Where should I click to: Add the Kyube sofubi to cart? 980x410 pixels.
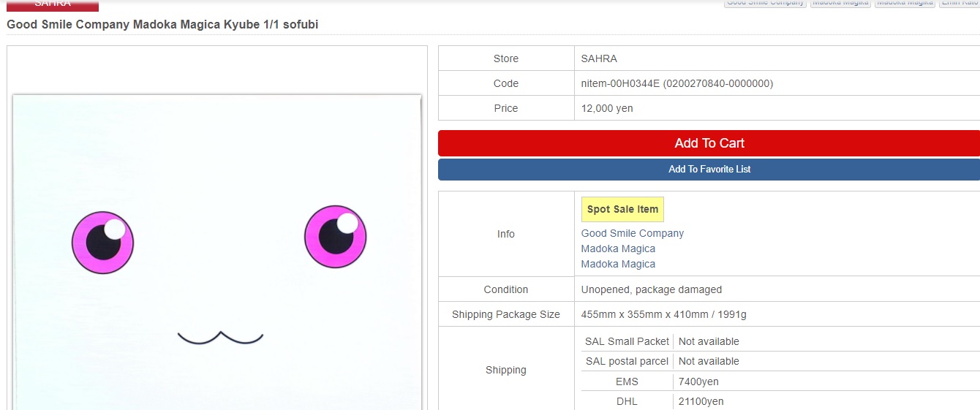(x=709, y=143)
